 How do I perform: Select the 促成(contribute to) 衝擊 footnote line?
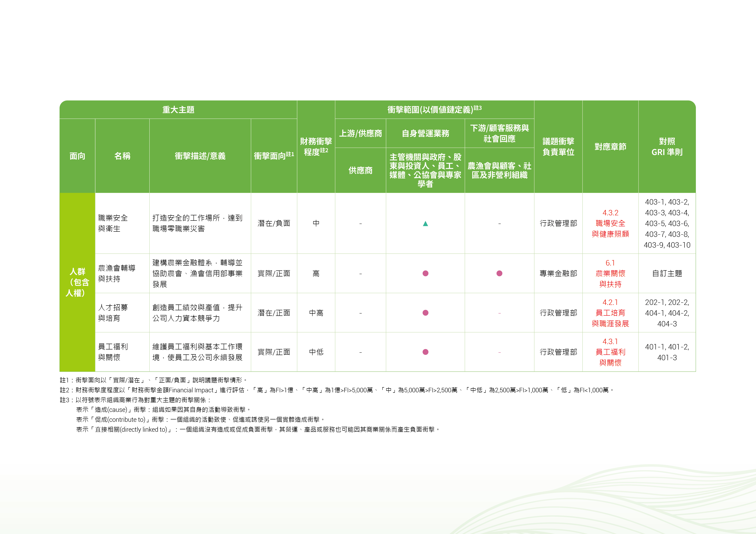pos(200,420)
